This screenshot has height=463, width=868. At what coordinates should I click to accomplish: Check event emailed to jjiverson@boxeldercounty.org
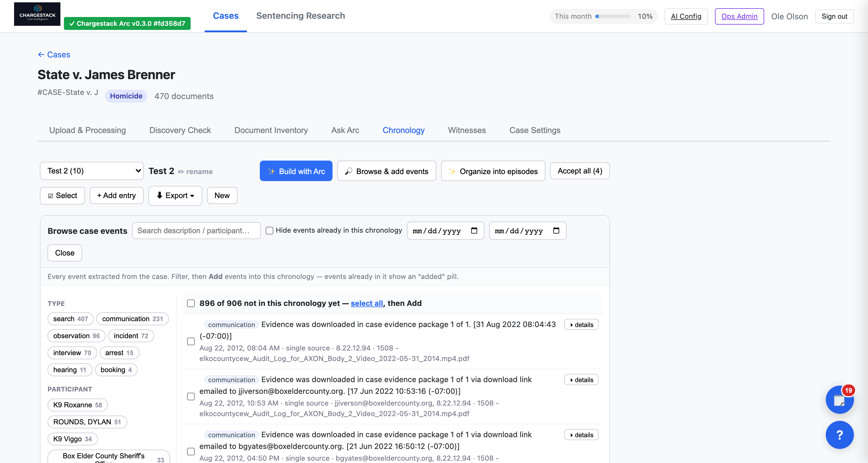click(x=191, y=397)
